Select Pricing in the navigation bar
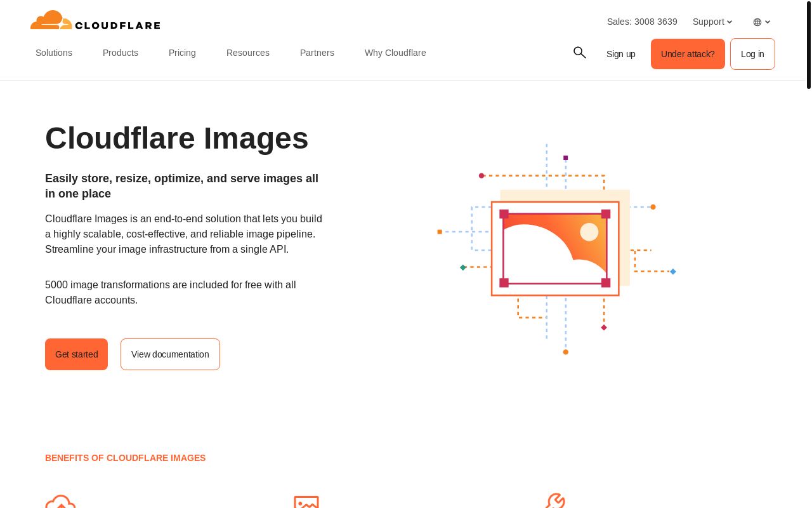 (182, 53)
